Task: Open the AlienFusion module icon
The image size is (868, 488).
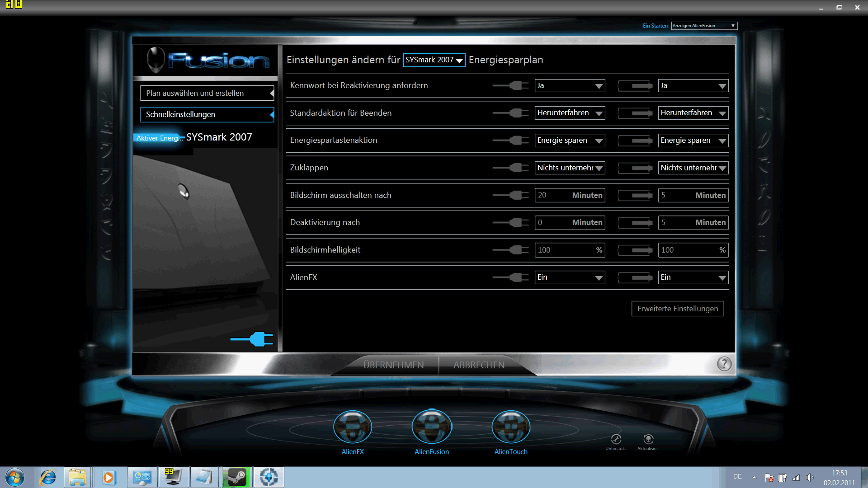Action: pyautogui.click(x=432, y=427)
